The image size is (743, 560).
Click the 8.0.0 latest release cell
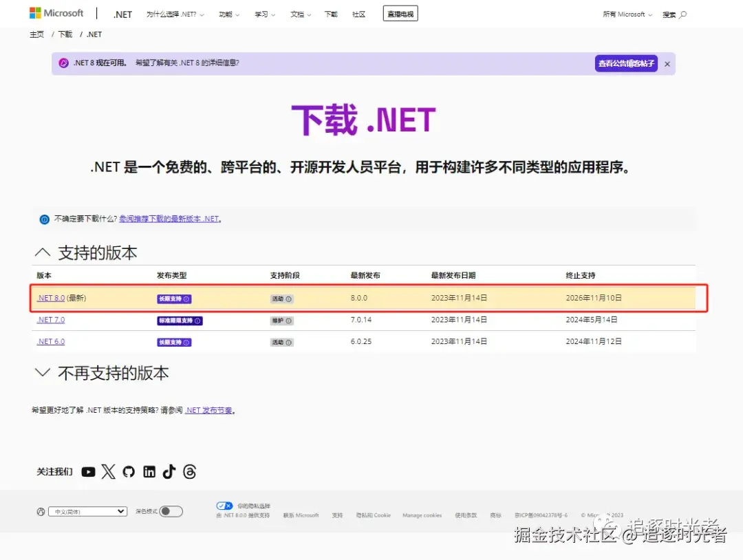point(359,298)
